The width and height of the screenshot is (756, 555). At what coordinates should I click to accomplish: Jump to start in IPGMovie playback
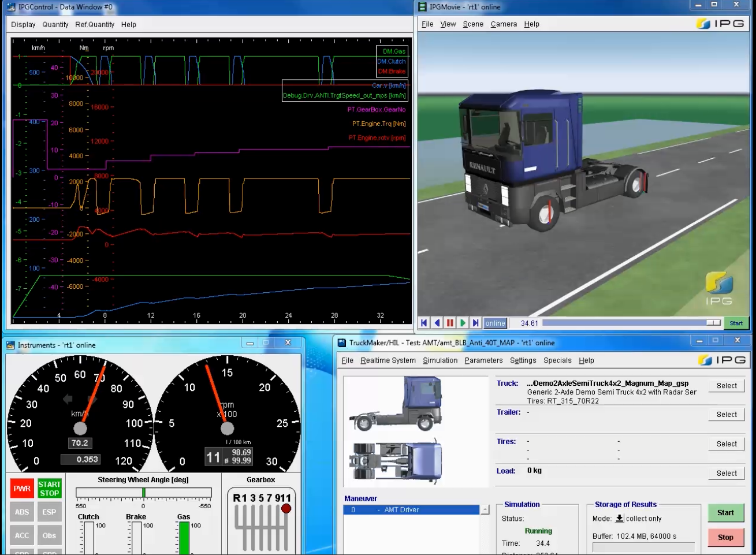[x=424, y=323]
